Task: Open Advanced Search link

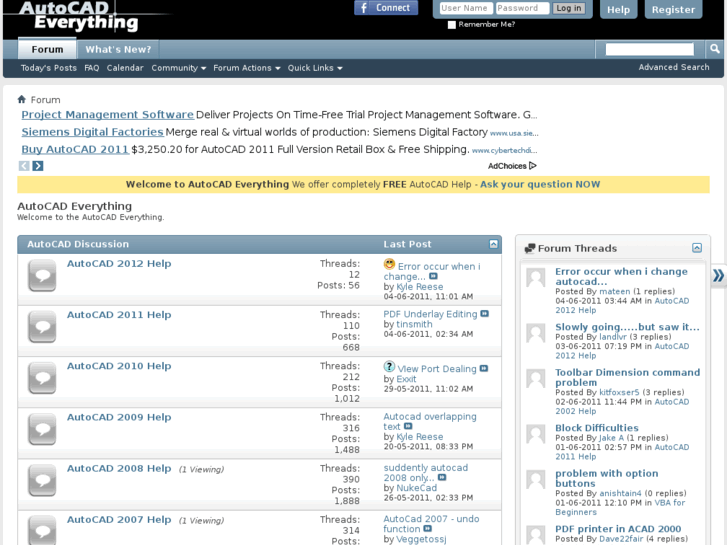Action: 673,67
